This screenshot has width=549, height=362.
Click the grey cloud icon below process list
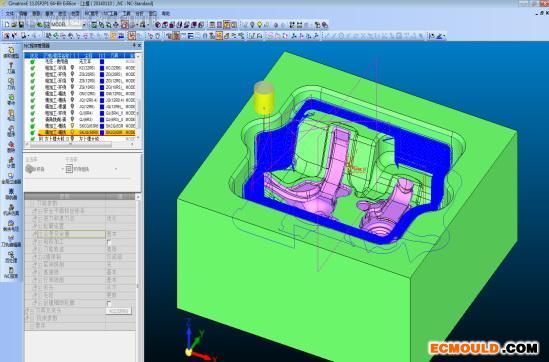pos(30,169)
